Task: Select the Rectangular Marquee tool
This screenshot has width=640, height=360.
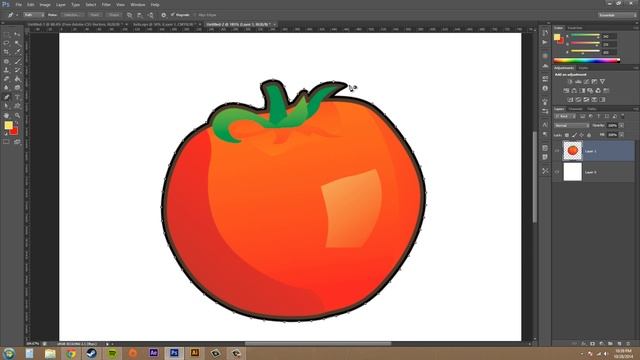Action: click(x=6, y=34)
